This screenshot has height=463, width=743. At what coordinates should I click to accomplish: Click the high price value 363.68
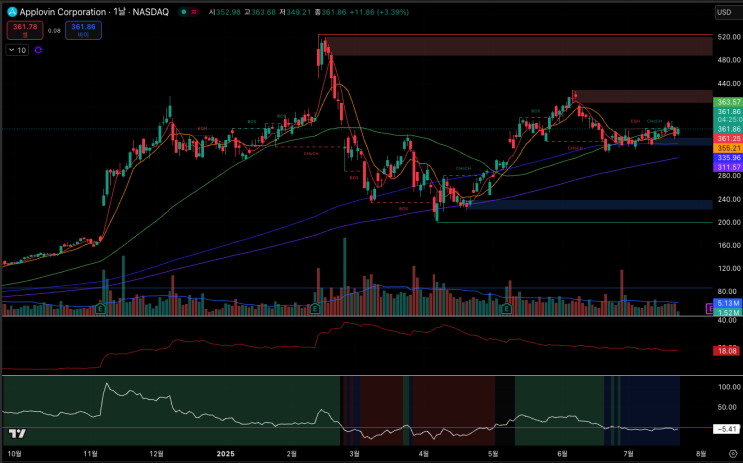point(263,12)
